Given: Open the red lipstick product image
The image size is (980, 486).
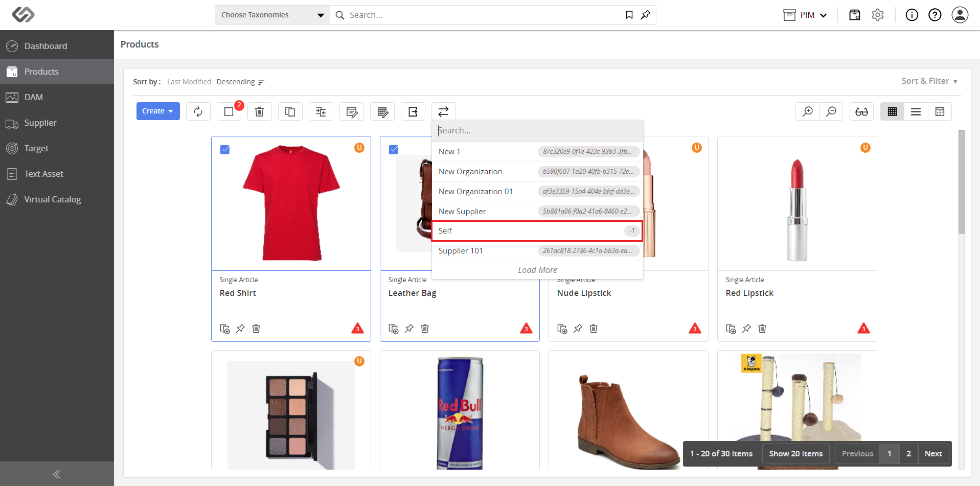Looking at the screenshot, I should [x=797, y=211].
